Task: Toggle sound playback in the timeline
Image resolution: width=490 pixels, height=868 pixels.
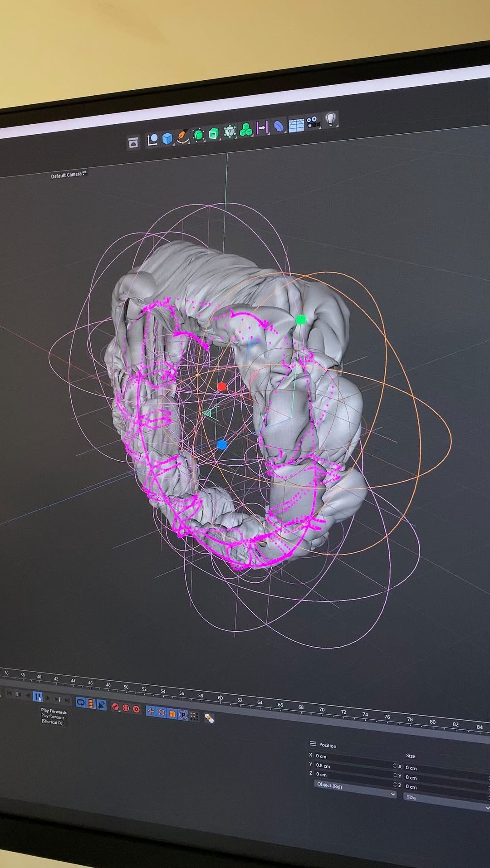Action: point(101,704)
